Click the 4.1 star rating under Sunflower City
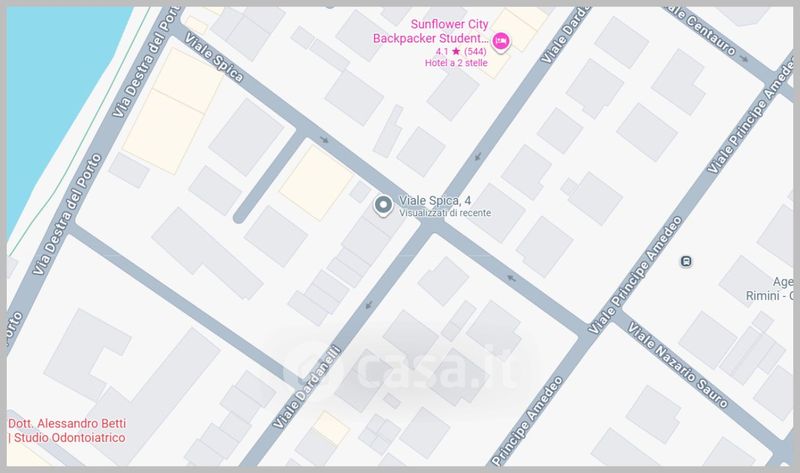This screenshot has height=473, width=800. 461,52
